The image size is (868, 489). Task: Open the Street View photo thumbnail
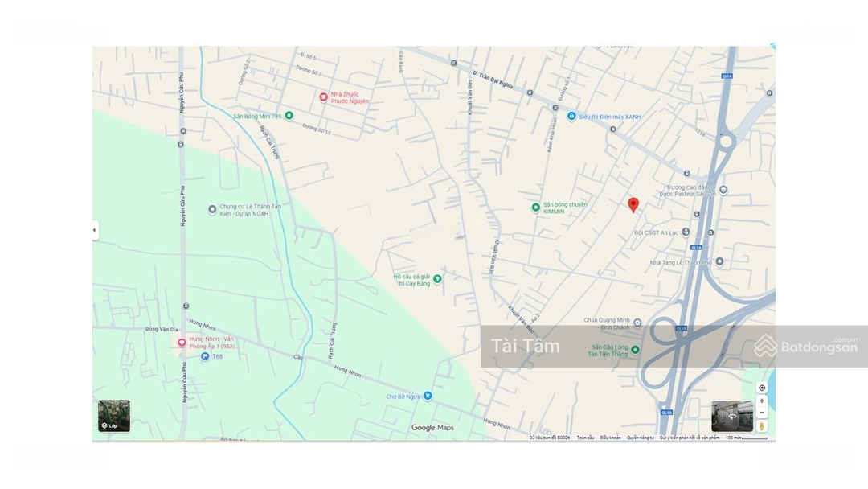pyautogui.click(x=731, y=416)
